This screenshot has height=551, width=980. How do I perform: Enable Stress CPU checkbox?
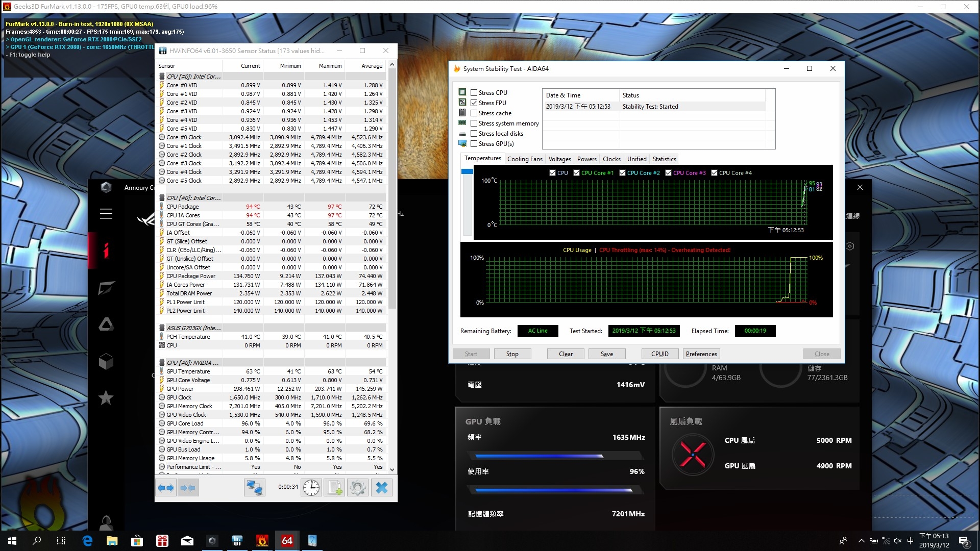tap(474, 93)
